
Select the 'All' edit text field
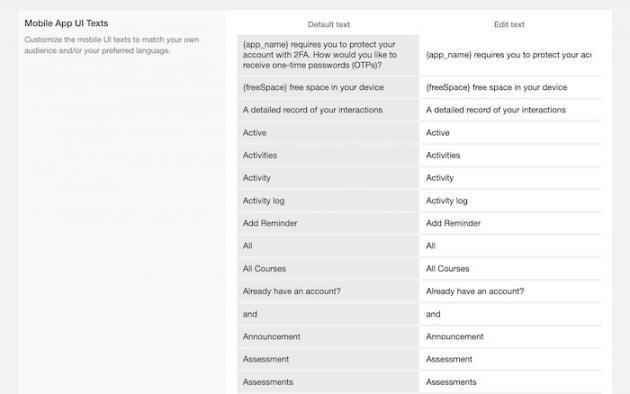[x=510, y=246]
